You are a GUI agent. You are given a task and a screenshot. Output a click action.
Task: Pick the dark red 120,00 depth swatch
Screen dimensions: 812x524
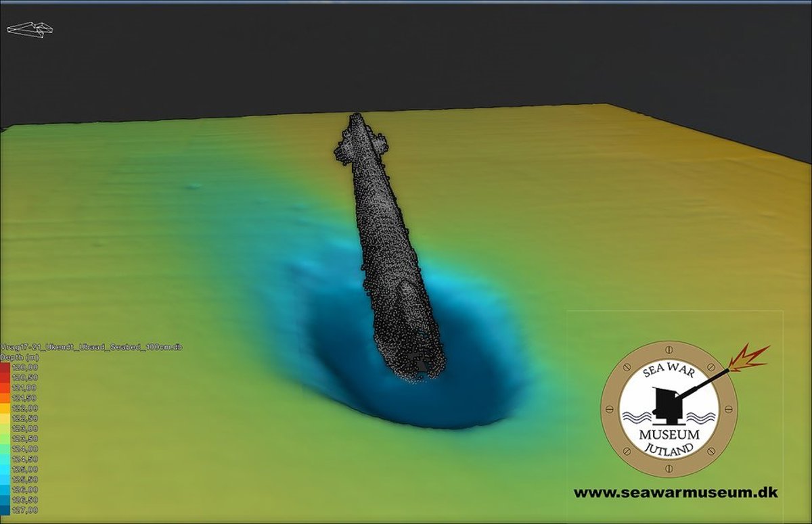pyautogui.click(x=5, y=367)
